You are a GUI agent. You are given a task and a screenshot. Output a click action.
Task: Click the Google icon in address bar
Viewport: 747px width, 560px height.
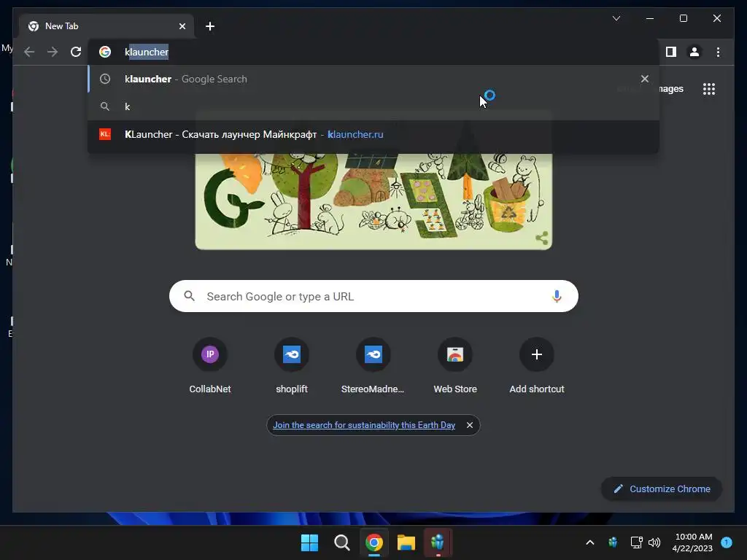[x=105, y=52]
